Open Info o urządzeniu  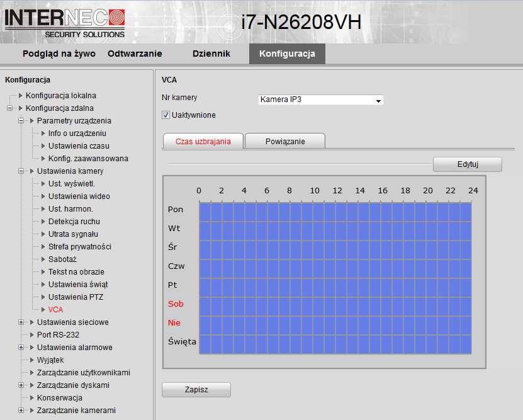click(77, 133)
